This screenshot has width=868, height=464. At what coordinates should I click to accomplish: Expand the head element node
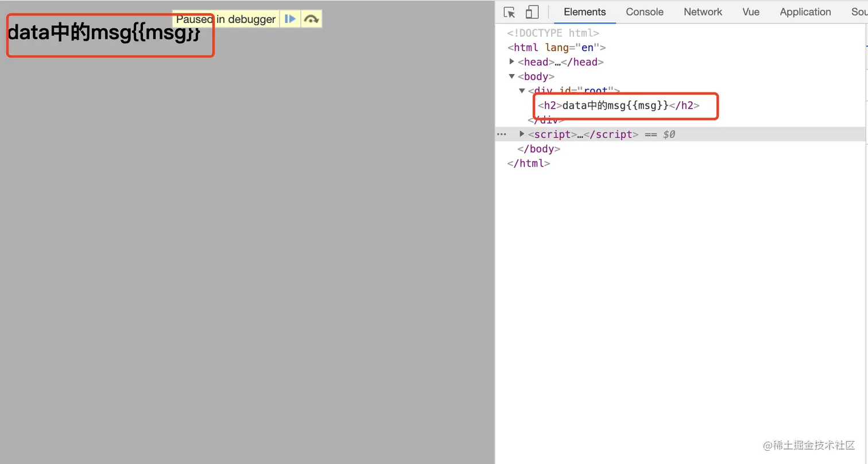[x=512, y=62]
